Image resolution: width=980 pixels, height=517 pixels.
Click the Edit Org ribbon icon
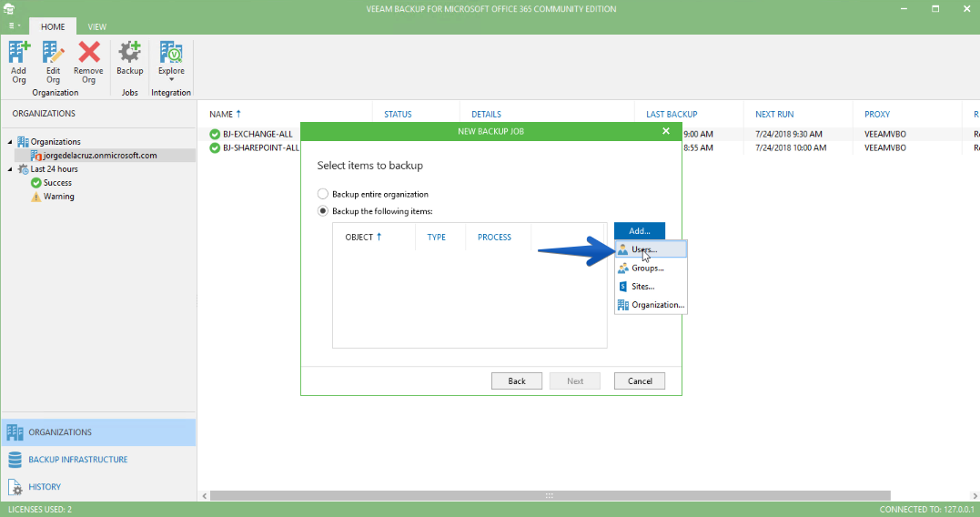(53, 53)
